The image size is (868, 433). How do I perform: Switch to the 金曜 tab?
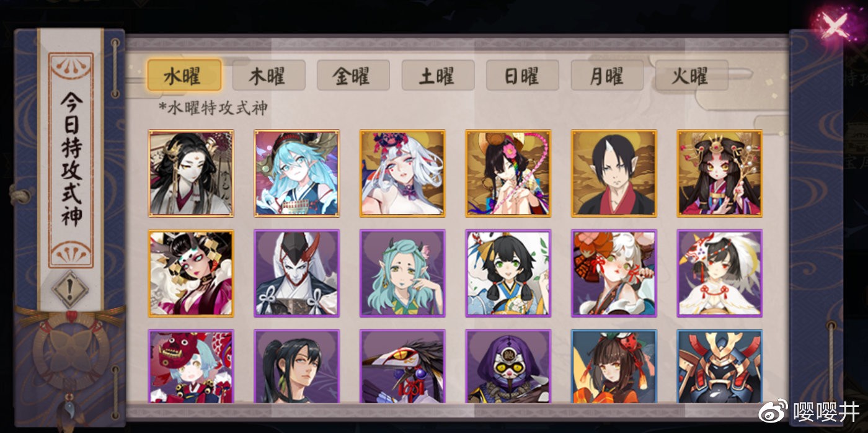pyautogui.click(x=353, y=75)
